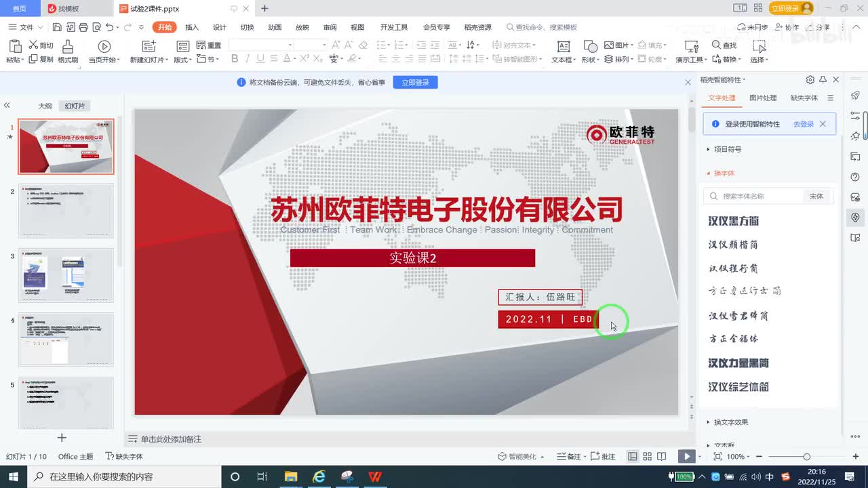Open Internet Explorer from taskbar
Image resolution: width=868 pixels, height=488 pixels.
319,476
